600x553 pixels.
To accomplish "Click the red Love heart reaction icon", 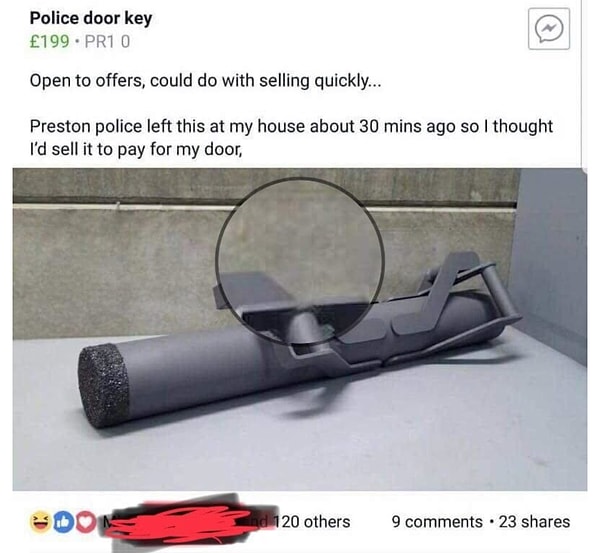I will click(x=85, y=523).
